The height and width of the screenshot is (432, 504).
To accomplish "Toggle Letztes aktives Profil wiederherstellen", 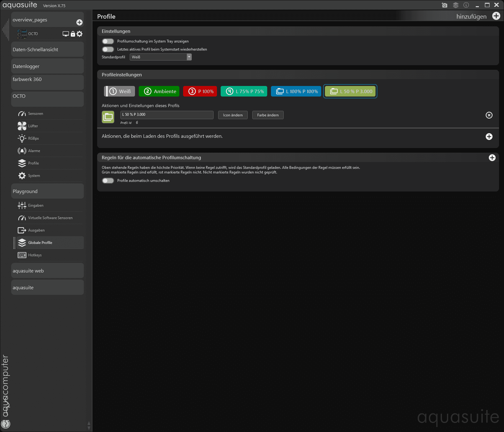I will pyautogui.click(x=108, y=49).
